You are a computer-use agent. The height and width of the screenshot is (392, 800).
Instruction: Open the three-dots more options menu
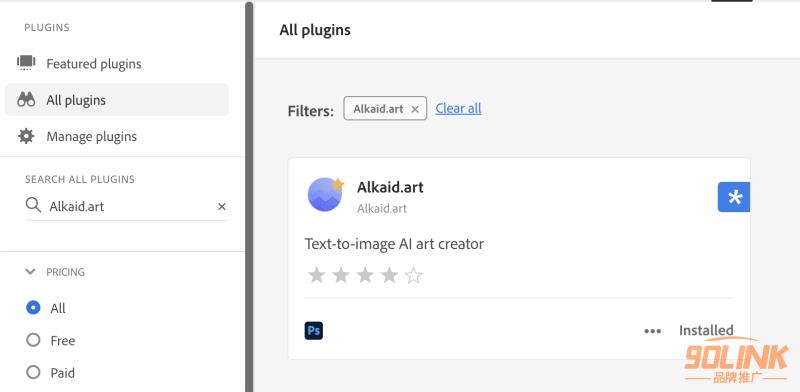[653, 331]
